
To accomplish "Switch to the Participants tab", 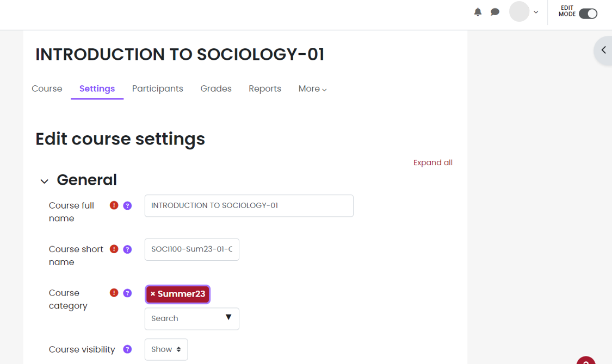I will click(157, 89).
